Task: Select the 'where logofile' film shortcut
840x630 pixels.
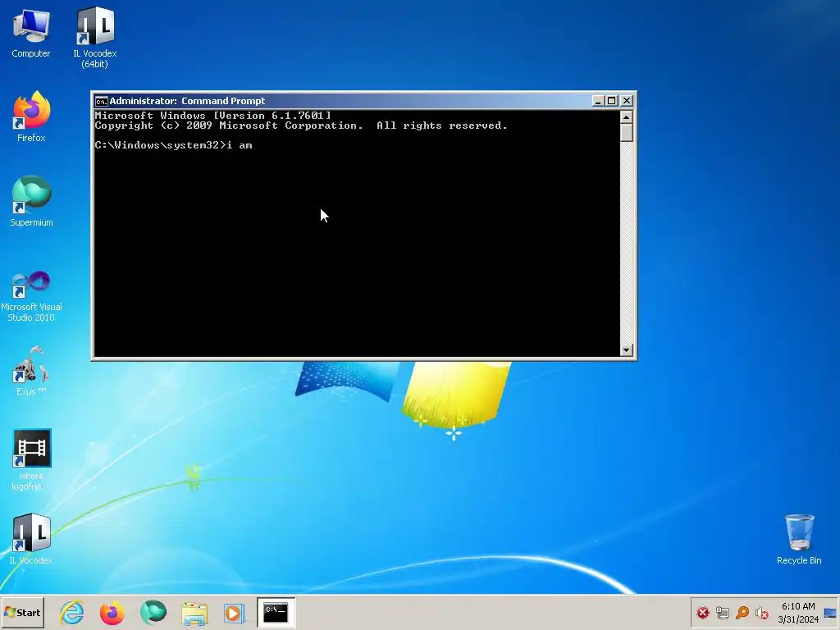Action: 31,460
